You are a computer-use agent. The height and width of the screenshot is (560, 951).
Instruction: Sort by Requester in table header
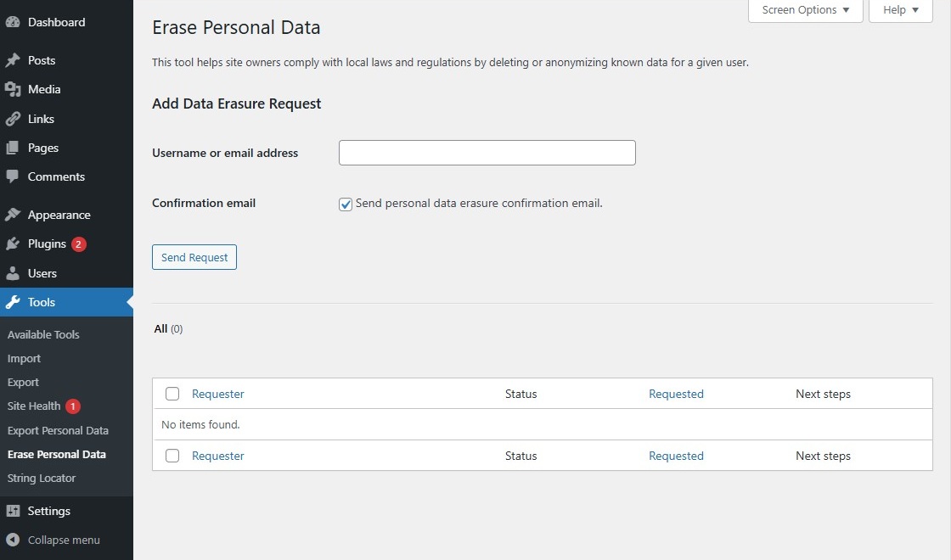coord(217,394)
